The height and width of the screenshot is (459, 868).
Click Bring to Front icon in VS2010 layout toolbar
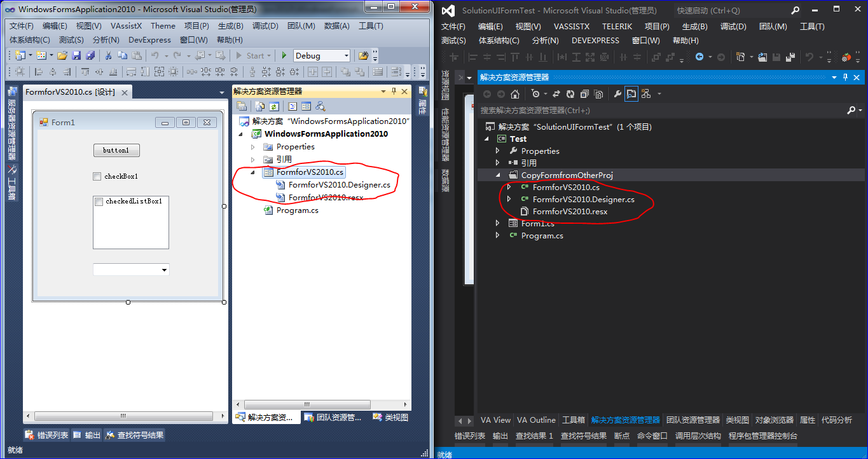345,72
